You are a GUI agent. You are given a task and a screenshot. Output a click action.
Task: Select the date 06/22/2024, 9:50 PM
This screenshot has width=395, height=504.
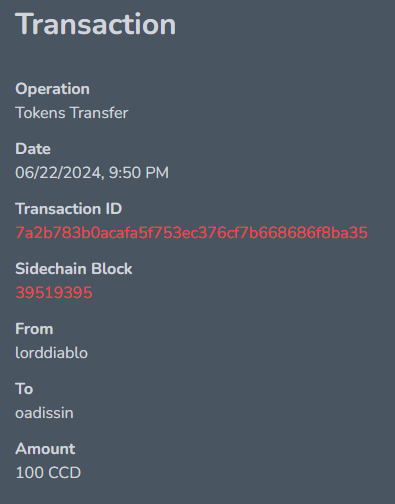click(92, 173)
